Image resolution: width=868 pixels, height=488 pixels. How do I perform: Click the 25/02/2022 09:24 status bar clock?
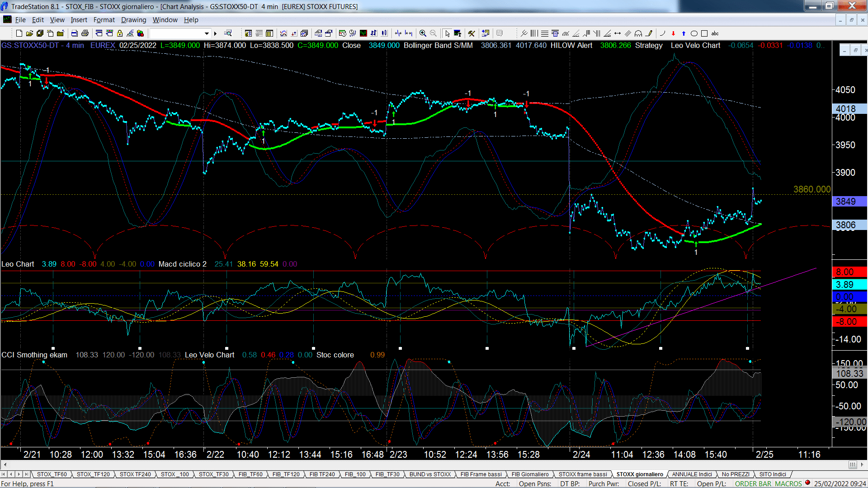840,483
